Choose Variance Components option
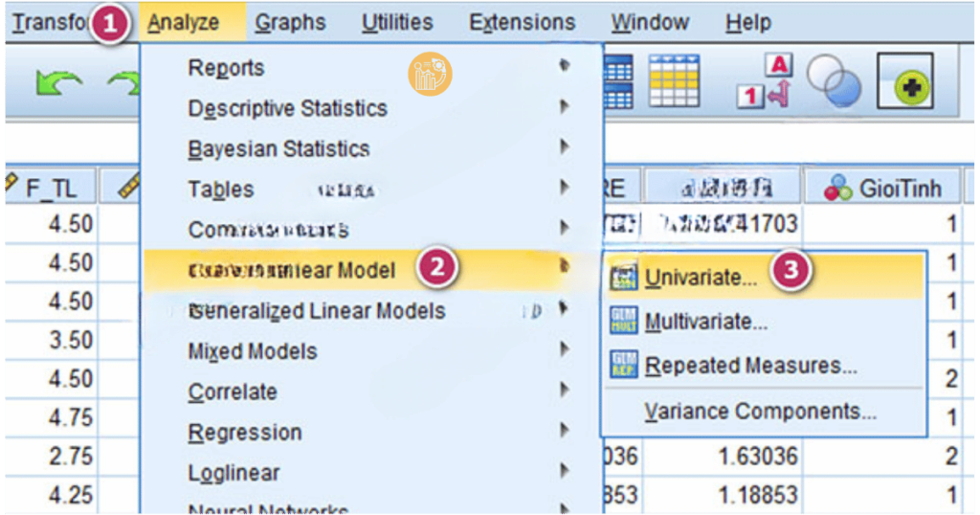Viewport: 980px width, 515px height. click(x=760, y=412)
